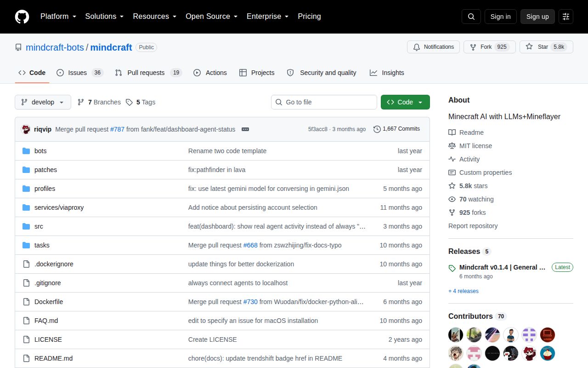Expand the Enterprise menu
The height and width of the screenshot is (368, 588).
point(267,17)
